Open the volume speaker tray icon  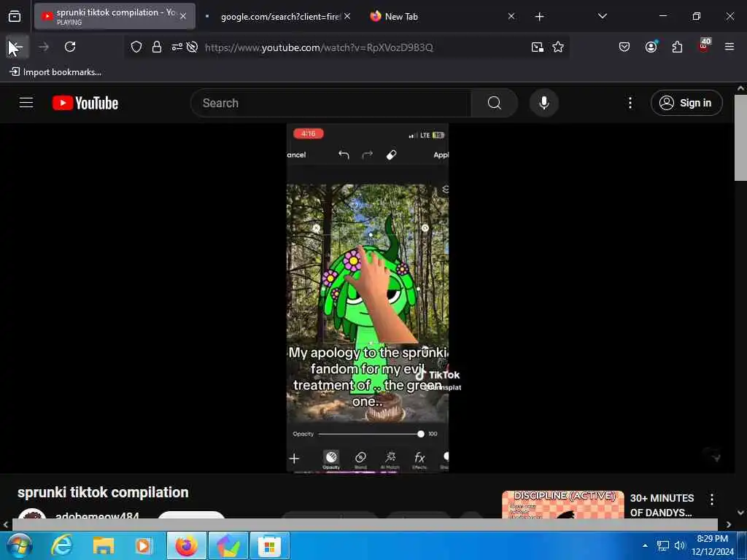click(x=679, y=545)
